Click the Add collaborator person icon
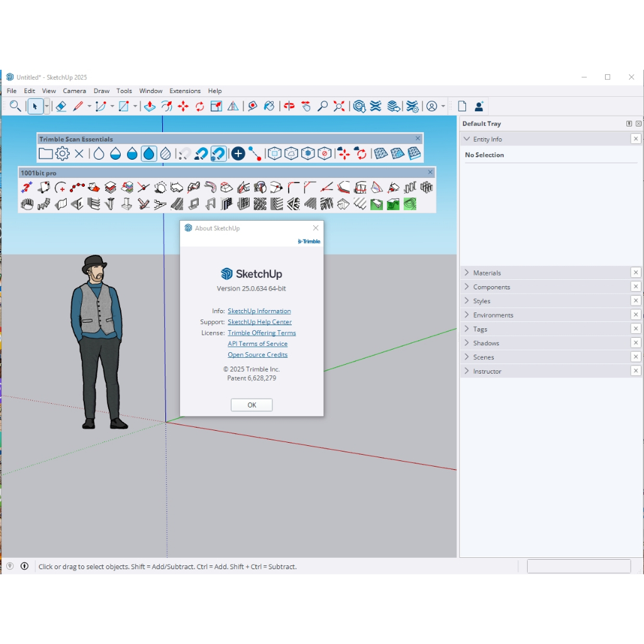Screen dimensions: 644x644 tap(479, 106)
